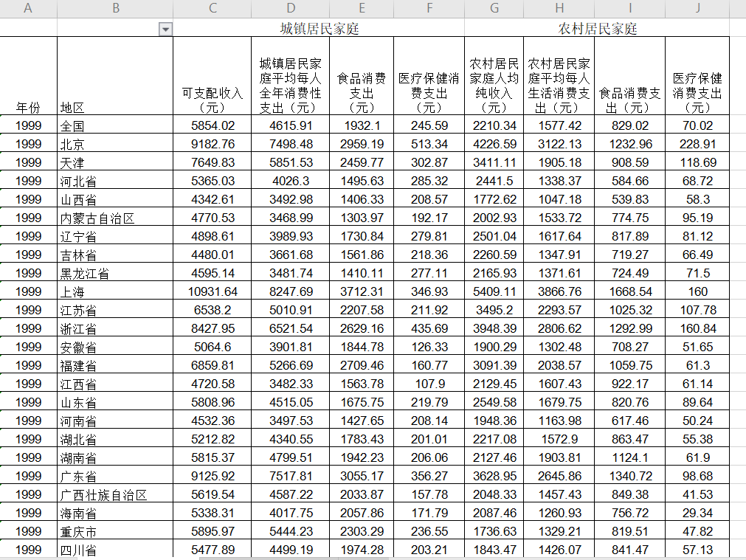746x560 pixels.
Task: Click the region cell '北京'
Action: (115, 144)
